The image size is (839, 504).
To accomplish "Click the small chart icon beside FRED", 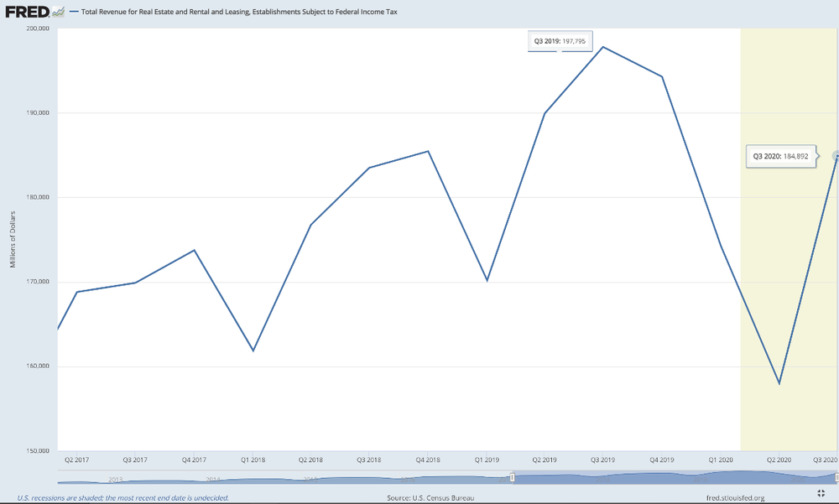I will [57, 13].
